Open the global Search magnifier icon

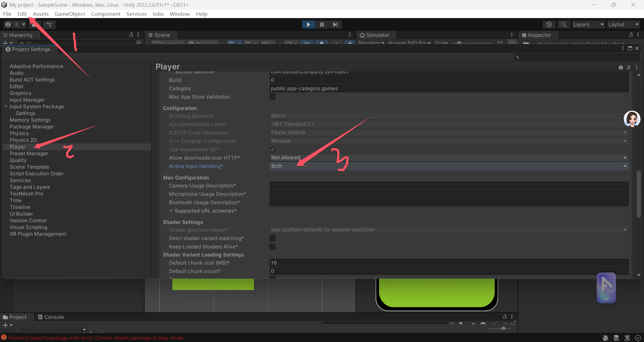pos(564,24)
